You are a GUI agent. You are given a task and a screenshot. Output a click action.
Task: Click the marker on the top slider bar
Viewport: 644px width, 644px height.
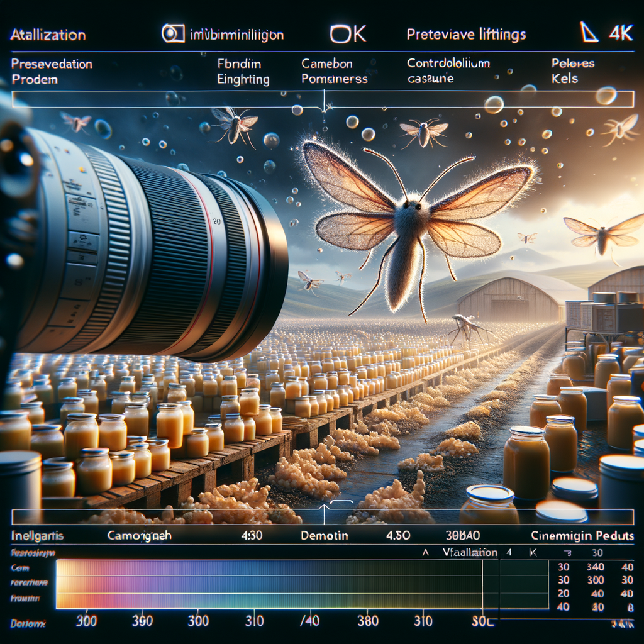point(325,103)
